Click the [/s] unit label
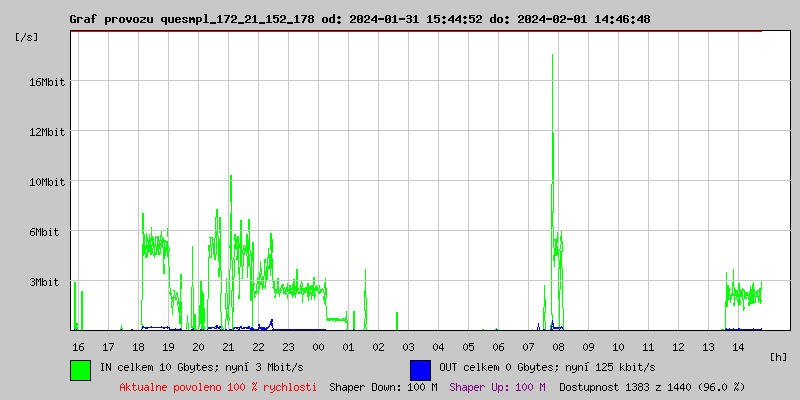 click(27, 37)
